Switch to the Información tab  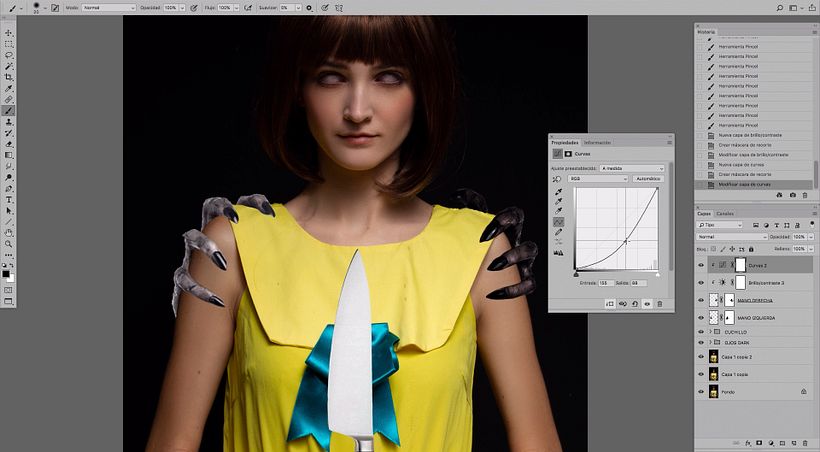tap(597, 142)
